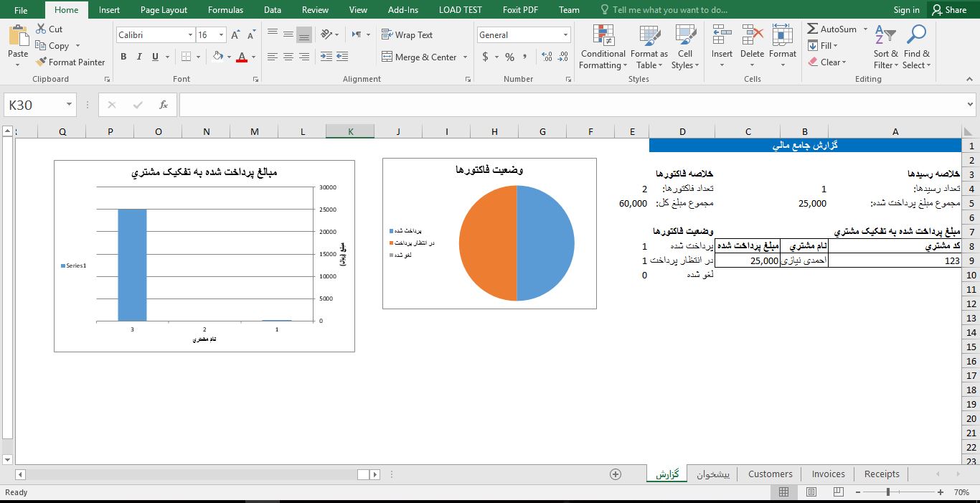The image size is (980, 503).
Task: Apply the red Font Color
Action: tap(241, 57)
